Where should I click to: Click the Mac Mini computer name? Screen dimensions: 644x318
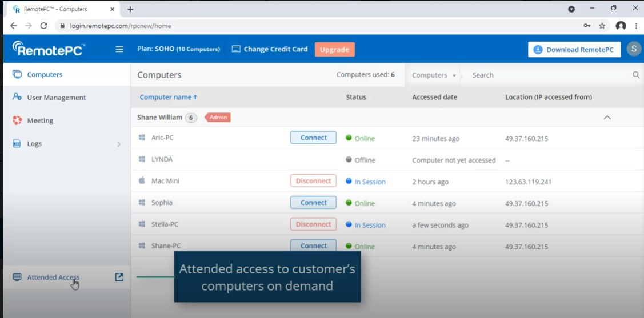coord(165,180)
